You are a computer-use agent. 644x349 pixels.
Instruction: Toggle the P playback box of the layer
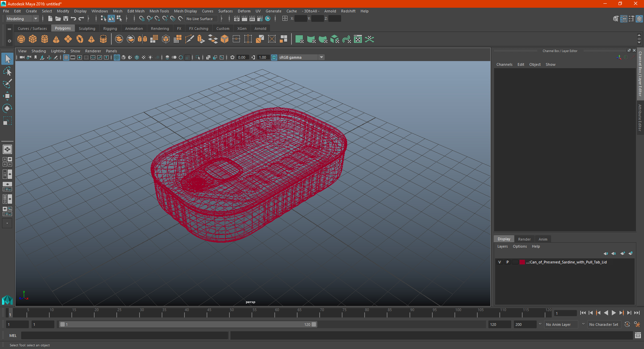pos(507,262)
